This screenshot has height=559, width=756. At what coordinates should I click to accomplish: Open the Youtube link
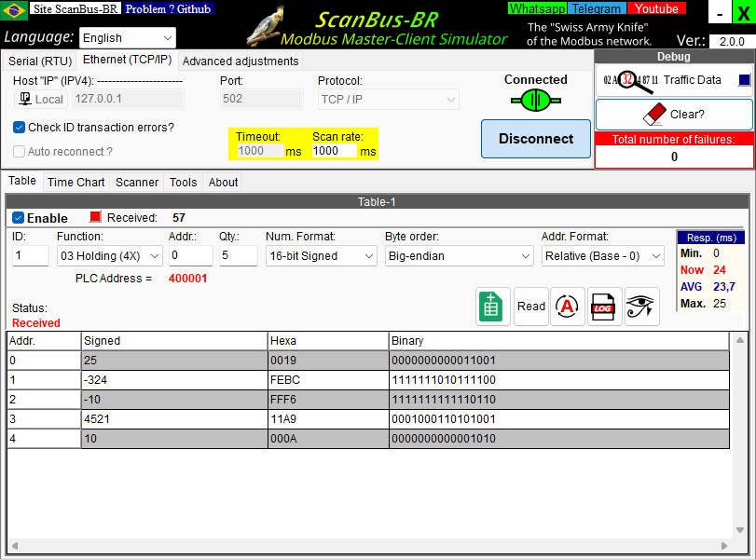(x=656, y=8)
